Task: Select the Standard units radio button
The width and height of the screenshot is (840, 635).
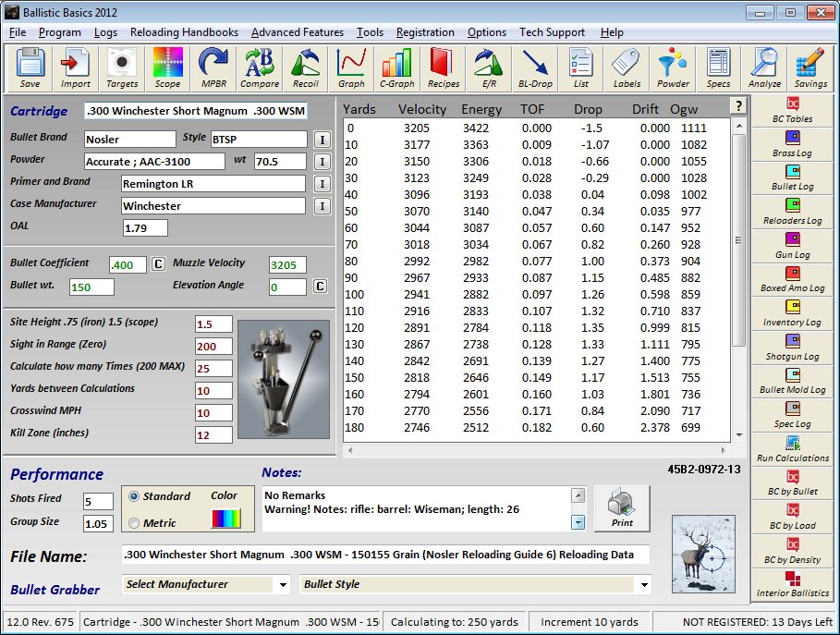Action: (x=134, y=496)
